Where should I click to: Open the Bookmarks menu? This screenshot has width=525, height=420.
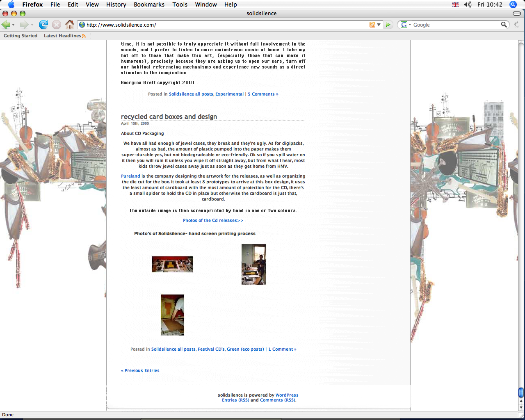[x=149, y=5]
